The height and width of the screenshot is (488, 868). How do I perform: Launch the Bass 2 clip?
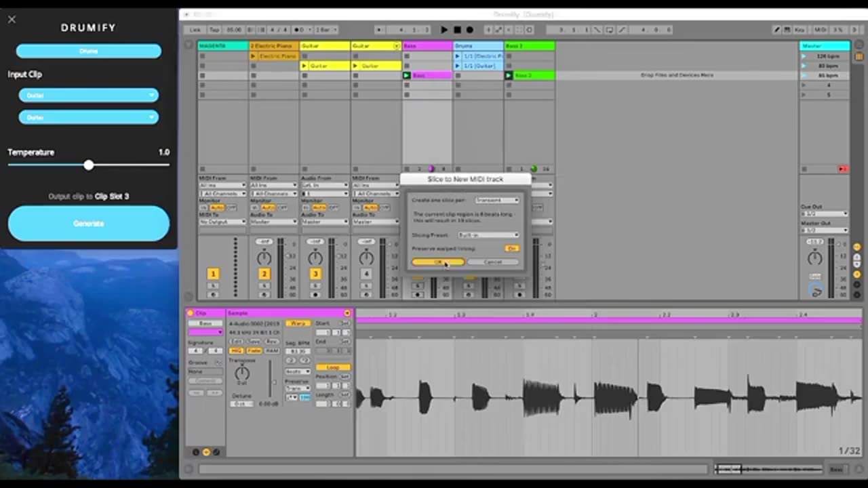click(509, 75)
